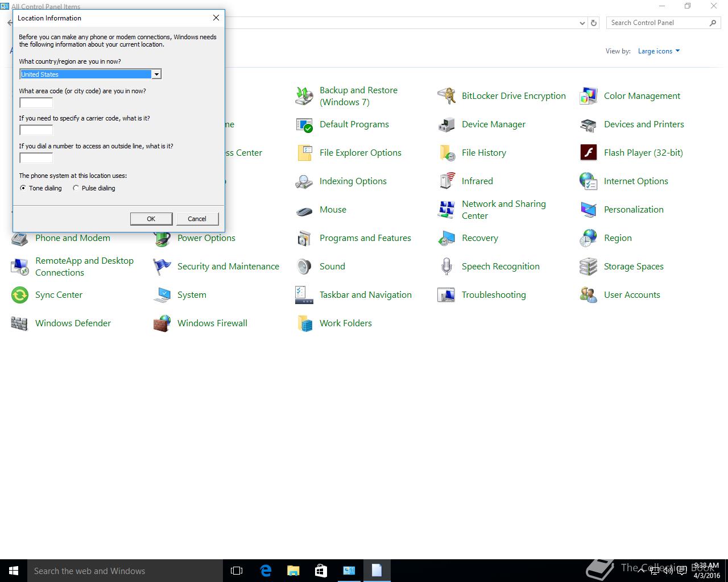Image resolution: width=728 pixels, height=582 pixels.
Task: Open the Programs and Features icon
Action: [304, 238]
